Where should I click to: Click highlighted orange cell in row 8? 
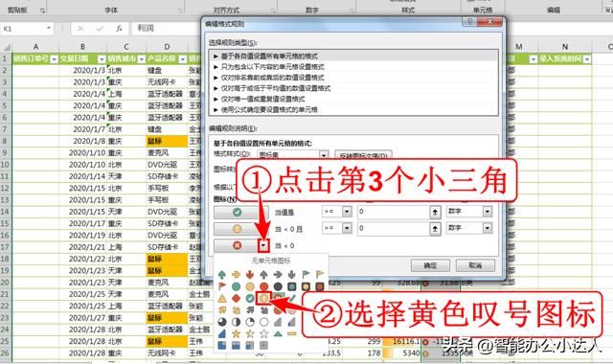[x=167, y=141]
